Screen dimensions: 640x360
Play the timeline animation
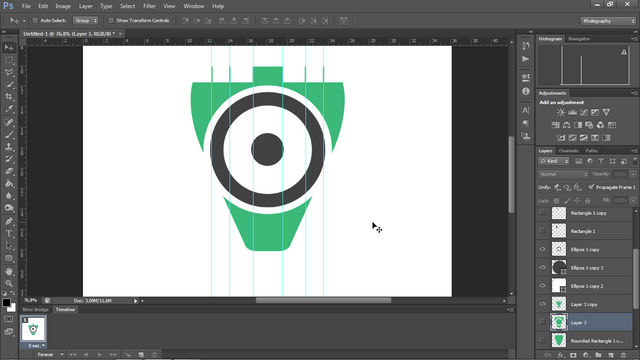[x=99, y=354]
